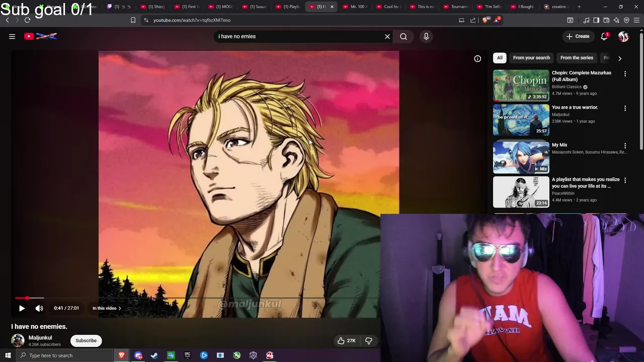
Task: Open the Maljunkul channel avatar
Action: (18, 340)
